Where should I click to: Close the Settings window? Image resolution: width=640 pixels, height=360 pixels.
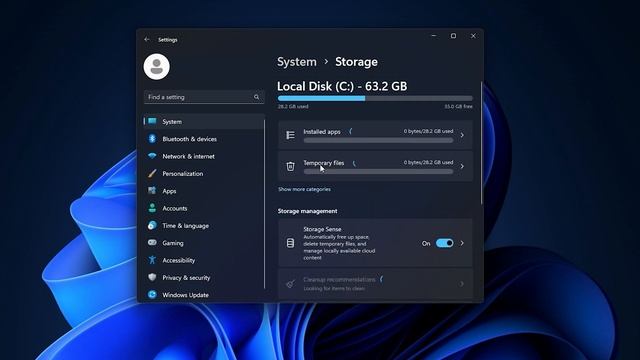click(473, 36)
